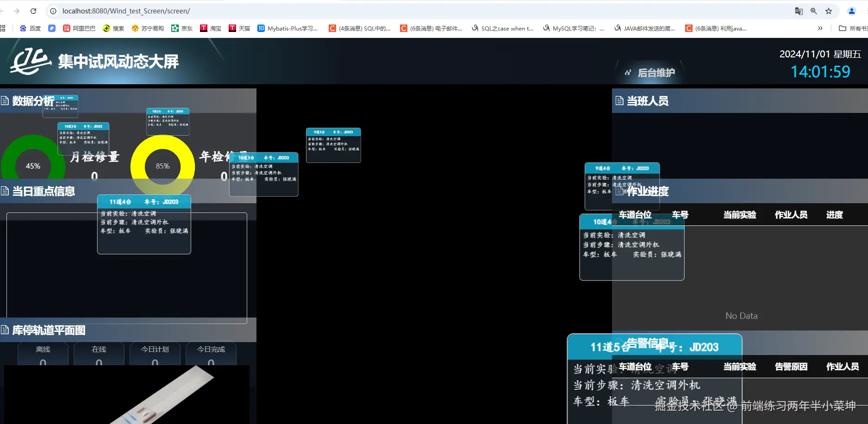This screenshot has height=424, width=868.
Task: Select the 9道4台 vehicle card
Action: 622,186
